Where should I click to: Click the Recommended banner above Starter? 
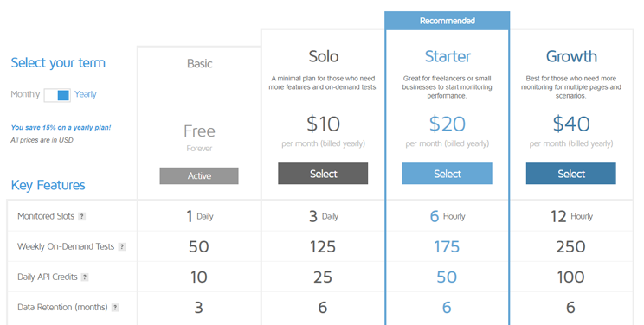tap(448, 21)
